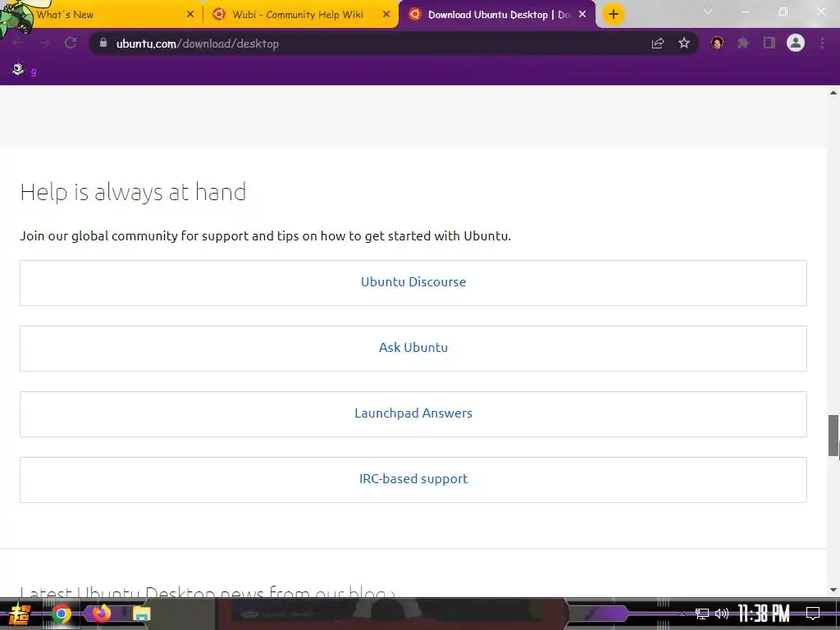Show hidden system tray icons chevron
840x630 pixels.
pos(682,614)
